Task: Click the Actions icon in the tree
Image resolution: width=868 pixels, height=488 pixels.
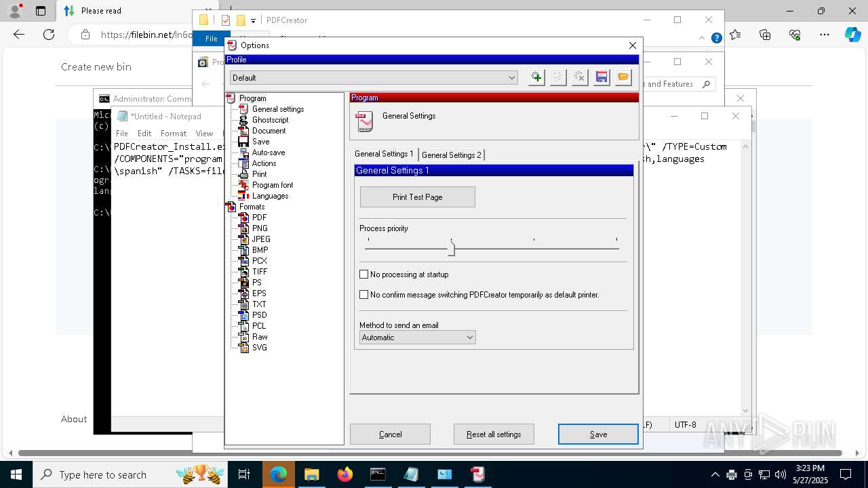Action: (243, 163)
